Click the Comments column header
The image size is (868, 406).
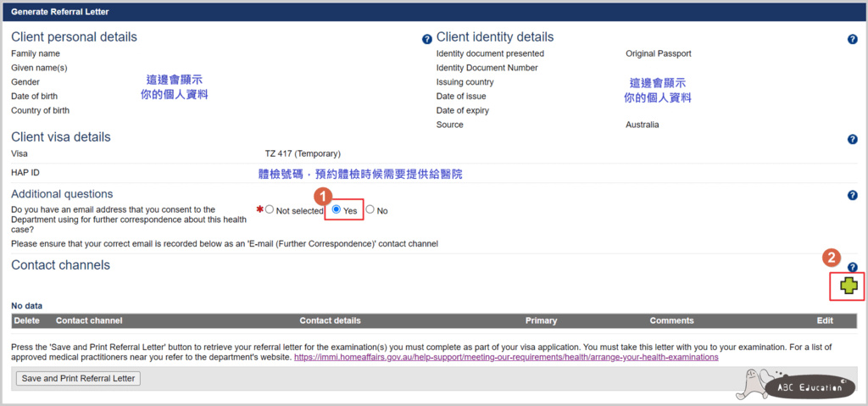coord(671,320)
